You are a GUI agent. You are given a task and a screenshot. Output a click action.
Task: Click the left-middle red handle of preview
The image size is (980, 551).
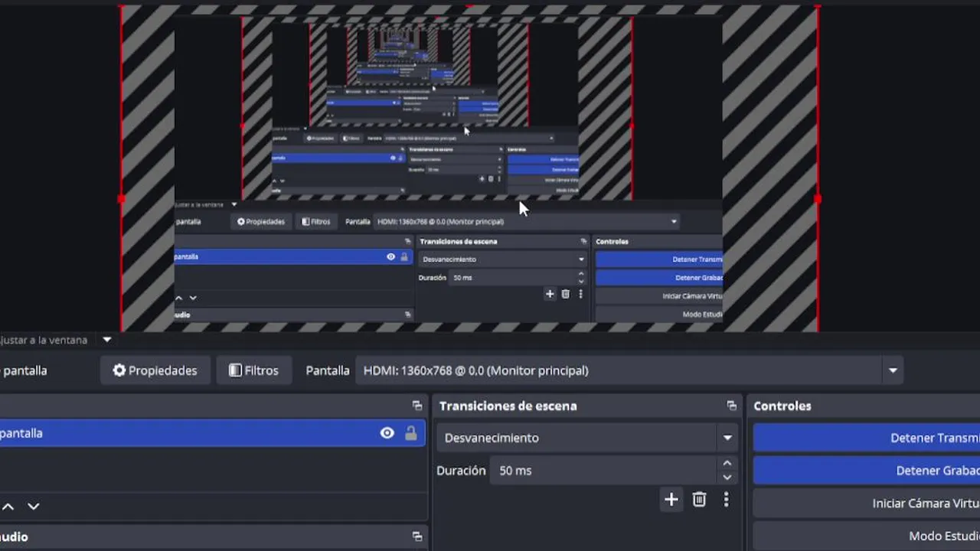[x=121, y=199]
